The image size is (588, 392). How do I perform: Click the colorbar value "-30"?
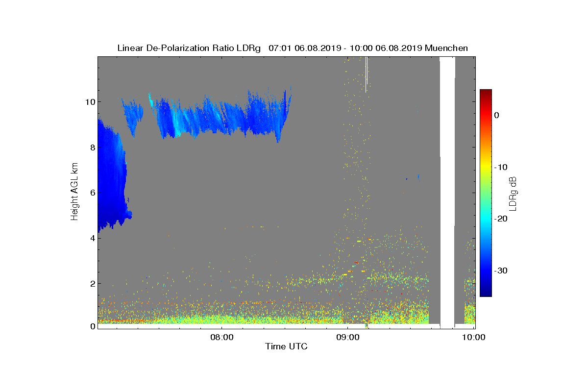(501, 271)
